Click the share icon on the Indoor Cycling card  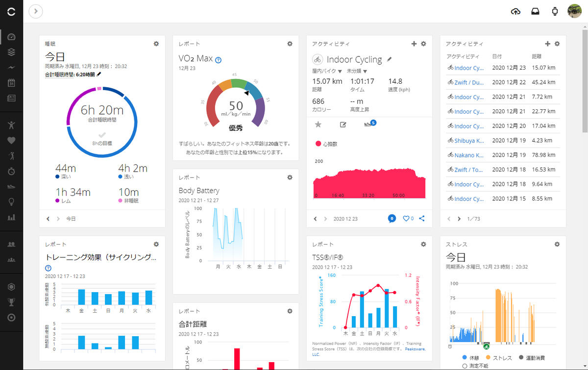point(422,219)
